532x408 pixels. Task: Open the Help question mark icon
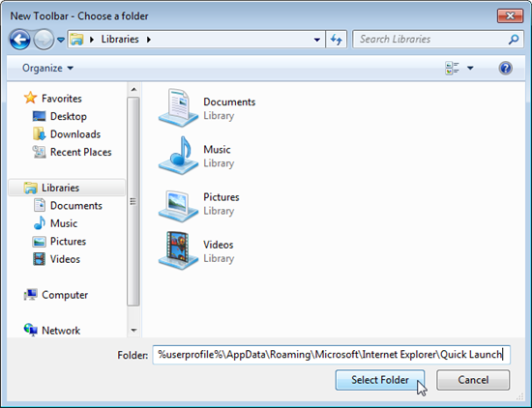point(505,69)
